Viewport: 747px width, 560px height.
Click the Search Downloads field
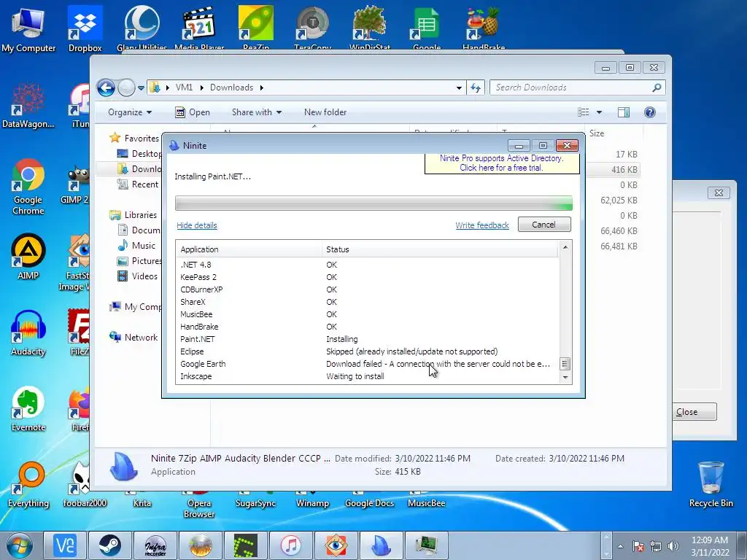pos(572,87)
